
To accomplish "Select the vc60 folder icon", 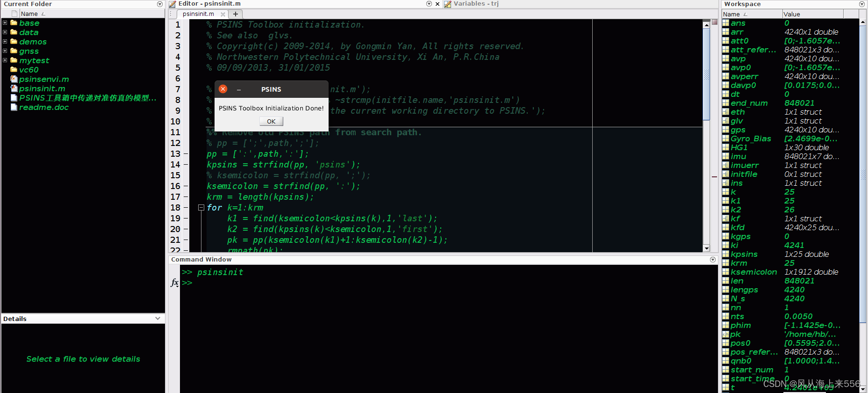I will point(14,69).
